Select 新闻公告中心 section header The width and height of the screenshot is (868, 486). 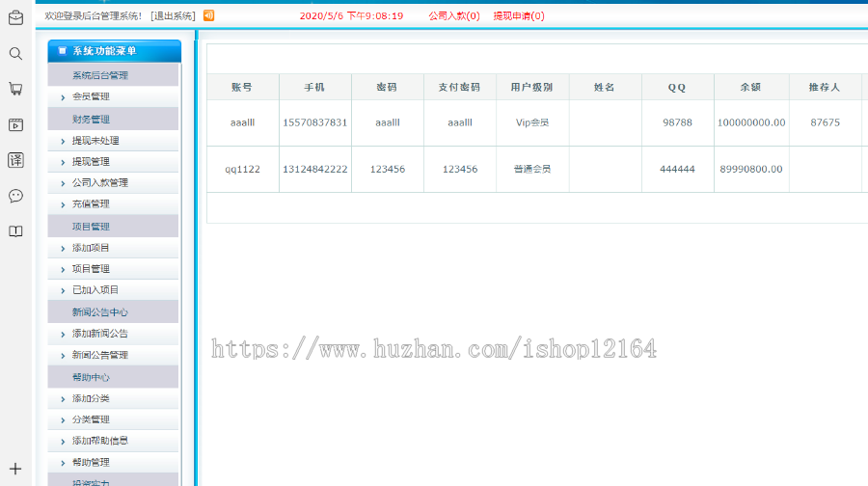click(113, 312)
